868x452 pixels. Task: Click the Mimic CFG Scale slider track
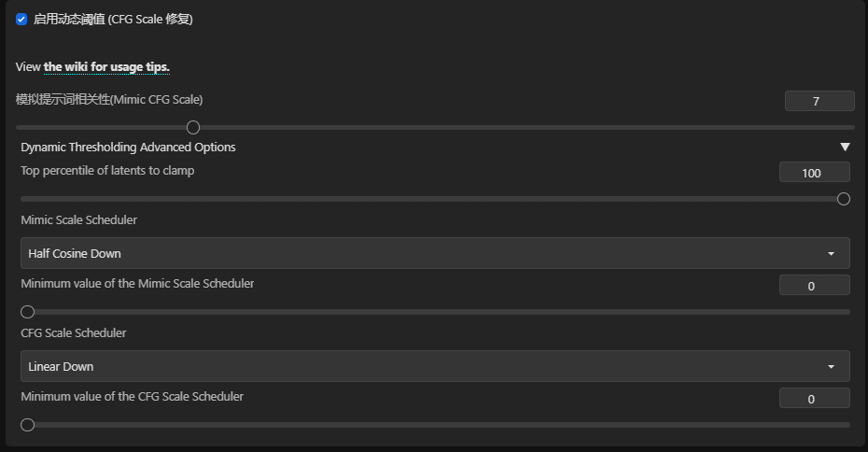coord(435,128)
